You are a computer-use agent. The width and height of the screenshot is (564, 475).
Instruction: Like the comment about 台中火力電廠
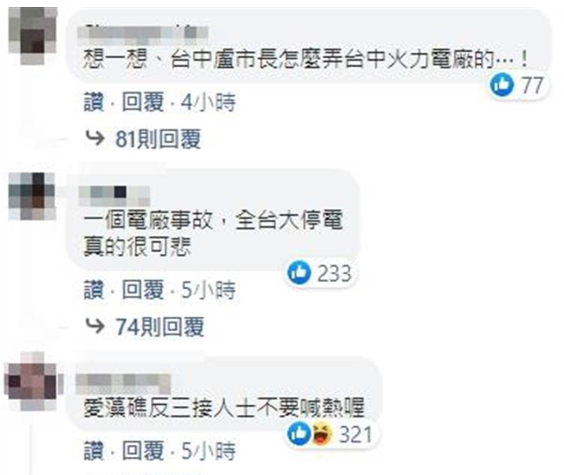pos(94,102)
